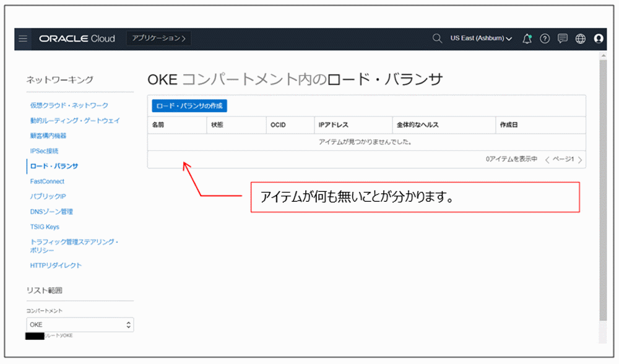Click the language globe icon
619x364 pixels.
tap(580, 38)
